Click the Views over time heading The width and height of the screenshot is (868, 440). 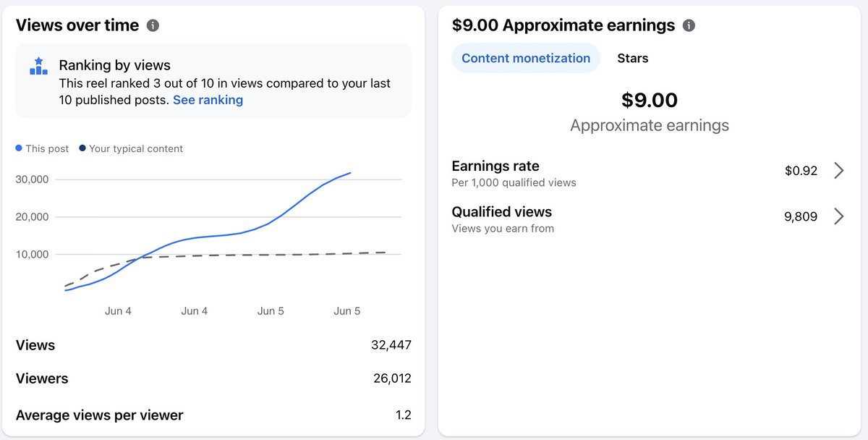coord(77,25)
